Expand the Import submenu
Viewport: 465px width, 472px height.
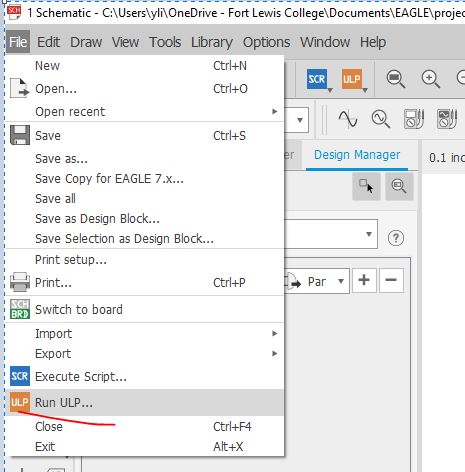145,334
